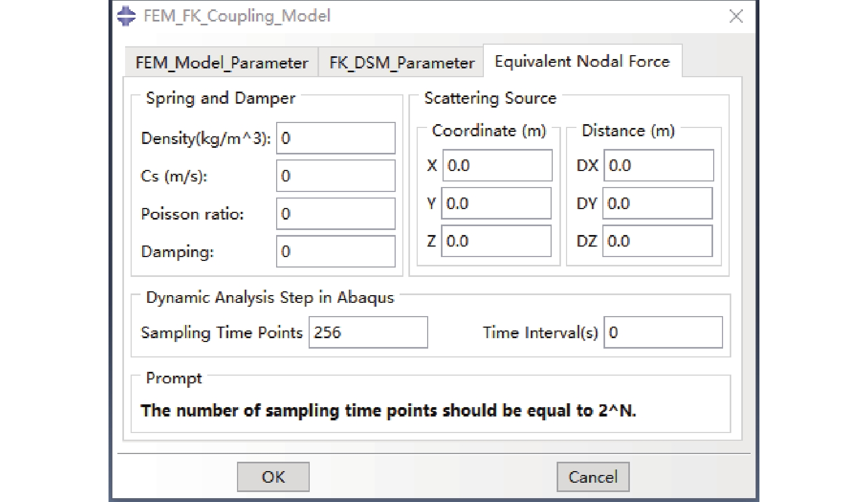This screenshot has height=502, width=868.
Task: Open the FK_DSM_Parameter tab
Action: coord(401,63)
